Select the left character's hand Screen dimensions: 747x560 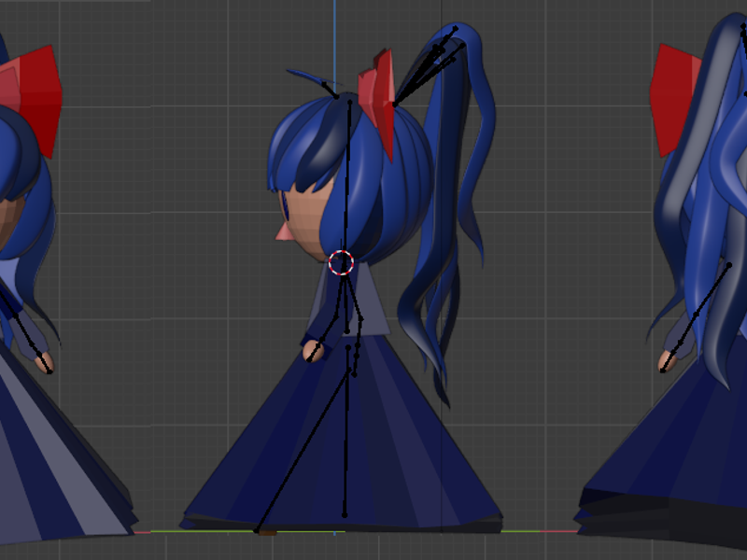point(44,363)
